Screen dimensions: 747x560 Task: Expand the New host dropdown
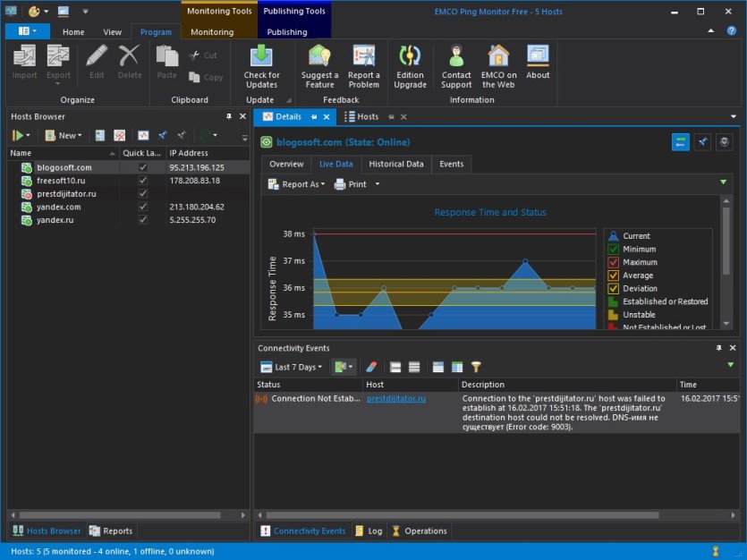tap(64, 135)
